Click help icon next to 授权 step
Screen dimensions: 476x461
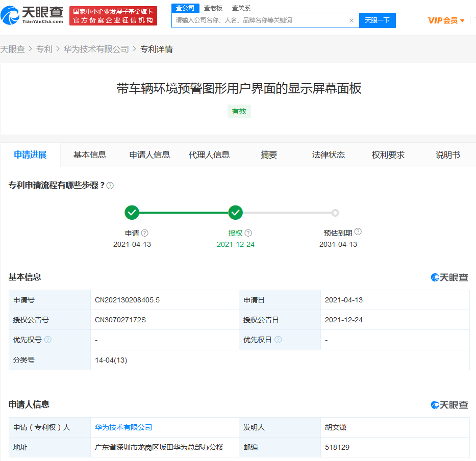[248, 233]
